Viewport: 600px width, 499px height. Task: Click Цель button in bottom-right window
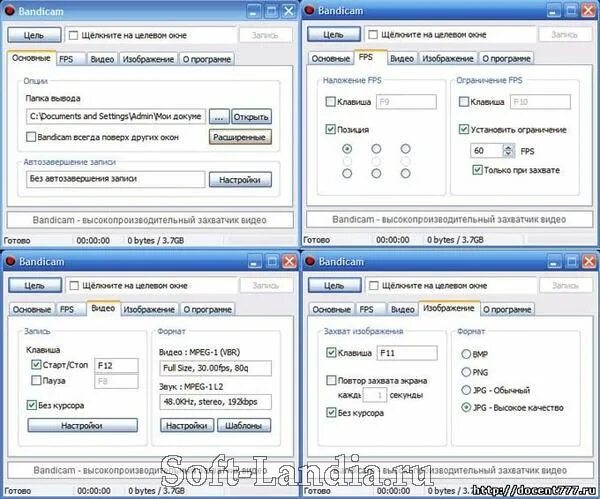click(334, 285)
